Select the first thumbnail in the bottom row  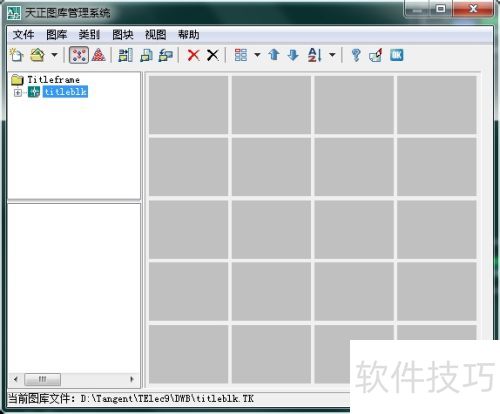[188, 354]
